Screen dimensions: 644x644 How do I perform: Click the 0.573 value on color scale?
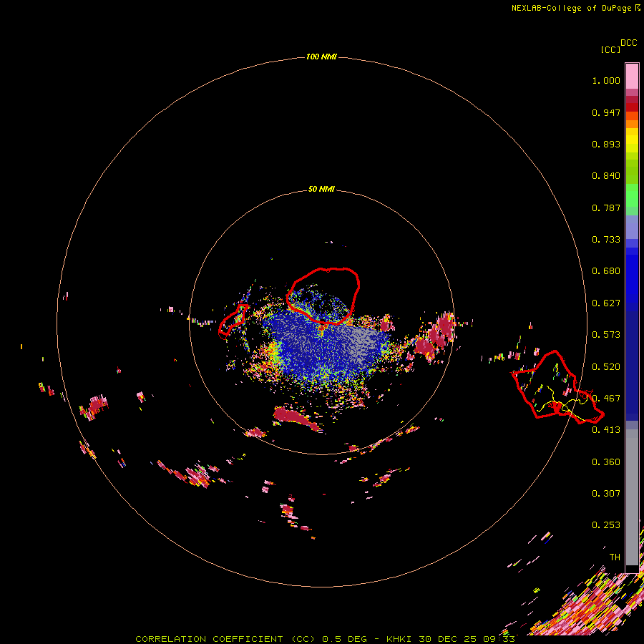[606, 335]
